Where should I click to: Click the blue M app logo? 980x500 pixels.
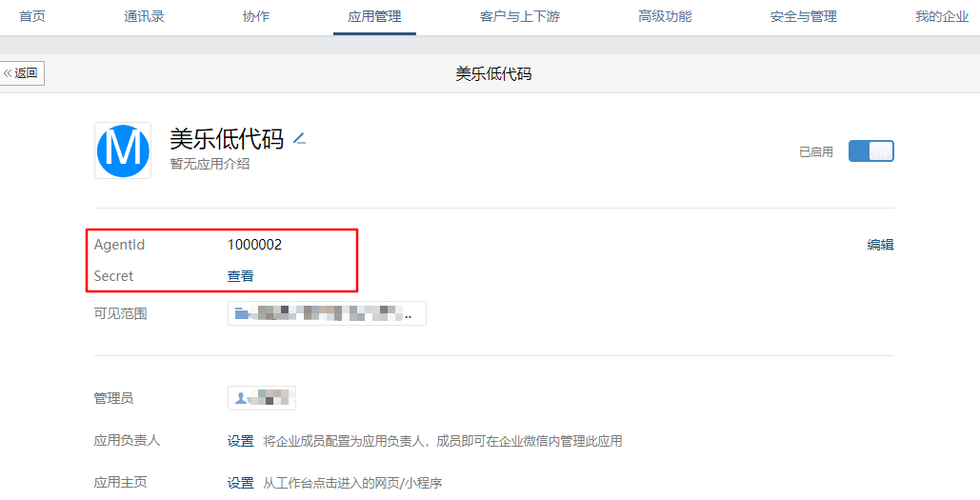point(123,150)
